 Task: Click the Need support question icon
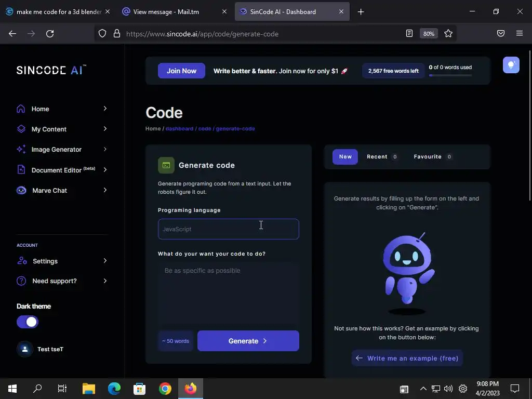[x=21, y=281]
